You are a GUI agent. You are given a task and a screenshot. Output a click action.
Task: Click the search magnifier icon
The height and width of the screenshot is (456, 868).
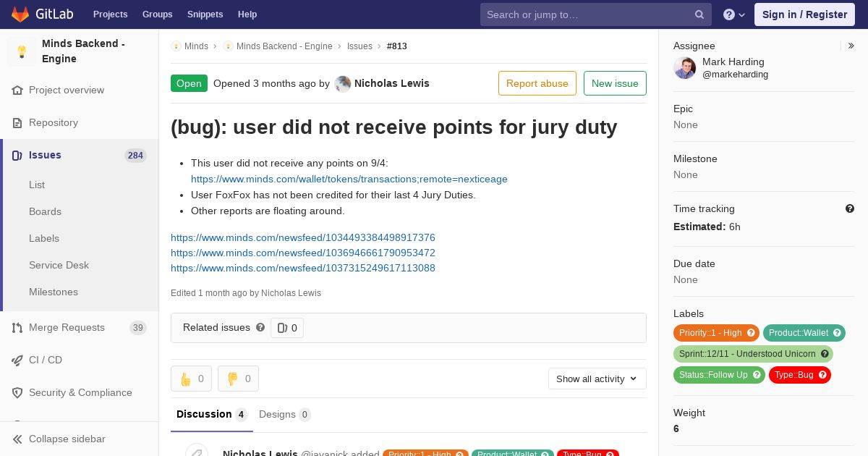(699, 14)
